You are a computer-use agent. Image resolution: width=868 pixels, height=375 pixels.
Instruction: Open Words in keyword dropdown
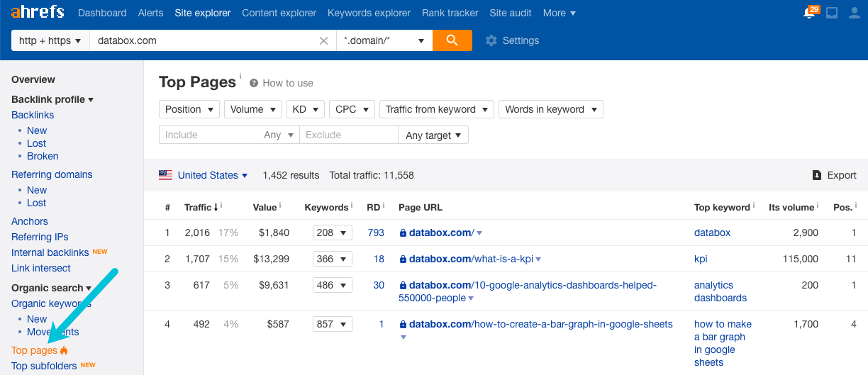coord(551,109)
